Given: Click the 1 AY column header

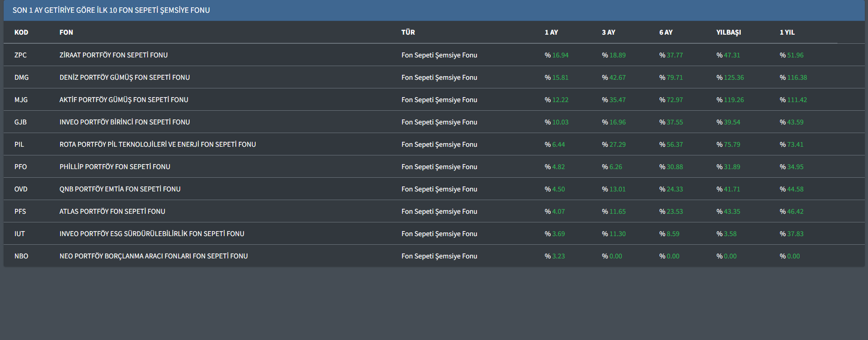Looking at the screenshot, I should 551,32.
